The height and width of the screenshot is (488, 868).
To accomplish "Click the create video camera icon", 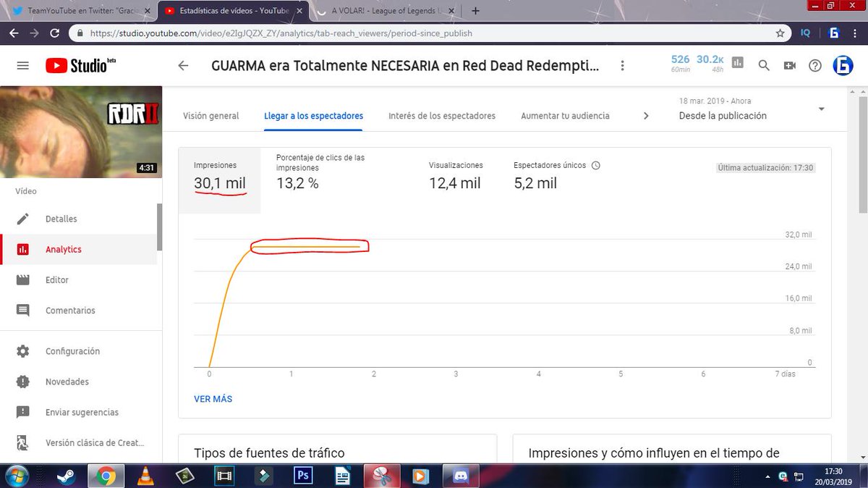I will (789, 65).
